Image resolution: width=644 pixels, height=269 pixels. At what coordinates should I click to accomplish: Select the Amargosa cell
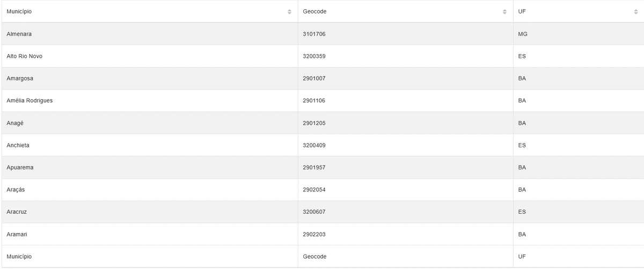coord(20,79)
